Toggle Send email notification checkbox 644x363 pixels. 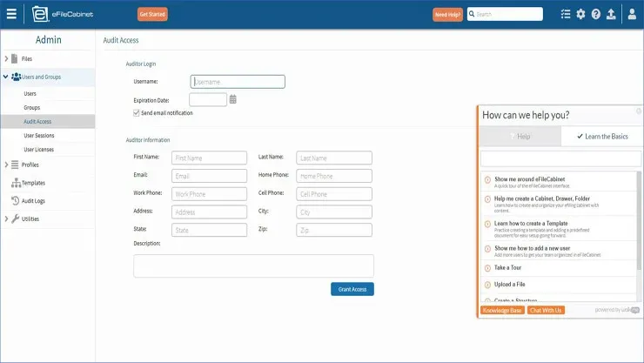(x=137, y=113)
